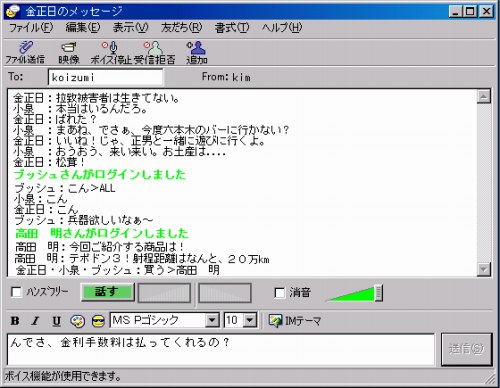This screenshot has width=500, height=388.
Task: Open the IMテーマ theme selector
Action: point(295,321)
